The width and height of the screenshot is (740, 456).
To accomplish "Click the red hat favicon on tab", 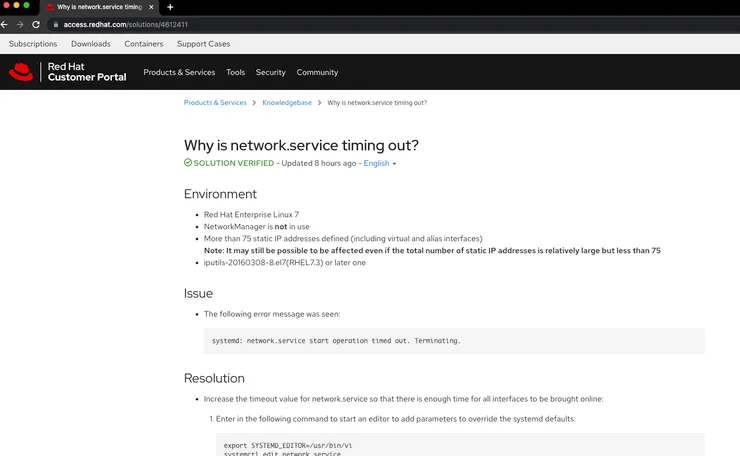I will point(50,7).
